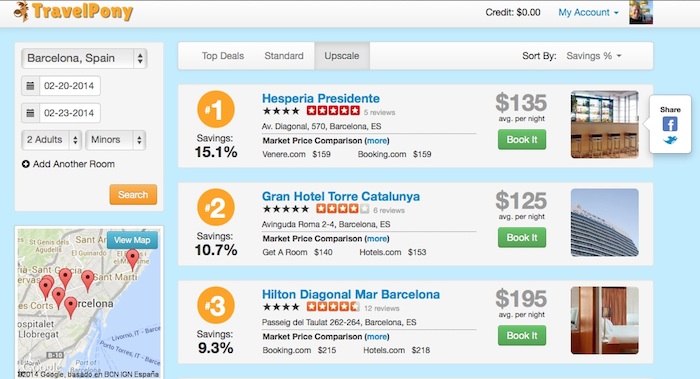The width and height of the screenshot is (700, 379).
Task: Switch to the Top Deals tab
Action: pyautogui.click(x=223, y=56)
